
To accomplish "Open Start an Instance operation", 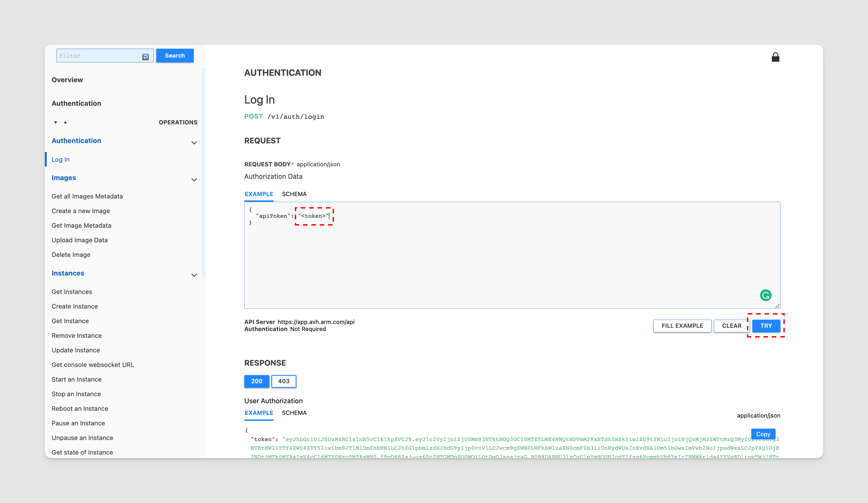I will click(76, 379).
